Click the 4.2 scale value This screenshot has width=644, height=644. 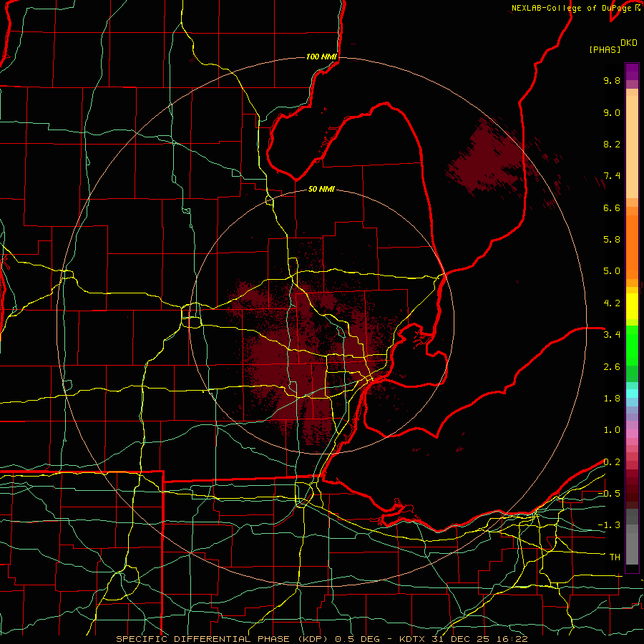pos(612,303)
